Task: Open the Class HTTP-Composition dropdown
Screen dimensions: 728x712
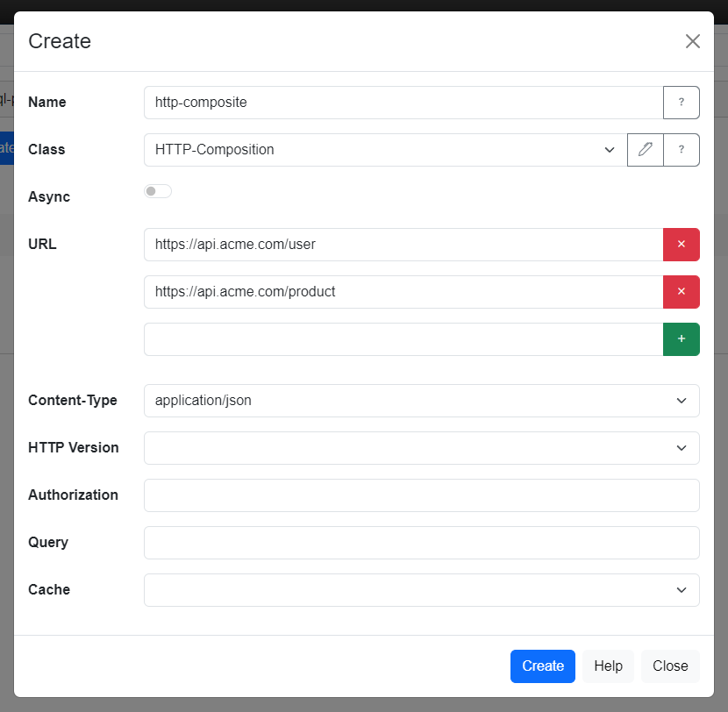Action: 385,150
